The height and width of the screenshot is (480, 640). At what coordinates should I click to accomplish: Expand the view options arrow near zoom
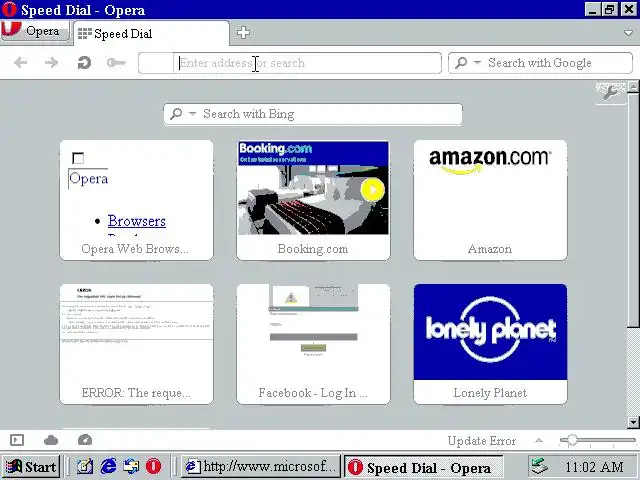pos(539,440)
